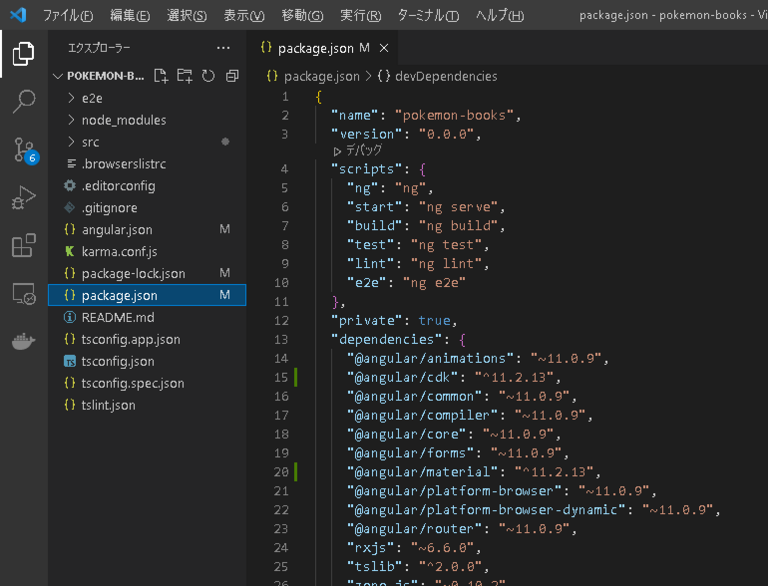Click the "private" key in editor

click(x=367, y=320)
